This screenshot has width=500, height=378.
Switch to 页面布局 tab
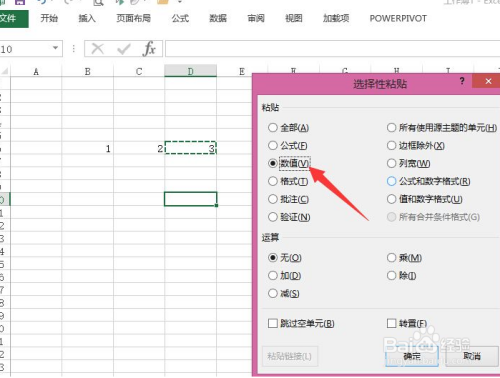point(133,18)
